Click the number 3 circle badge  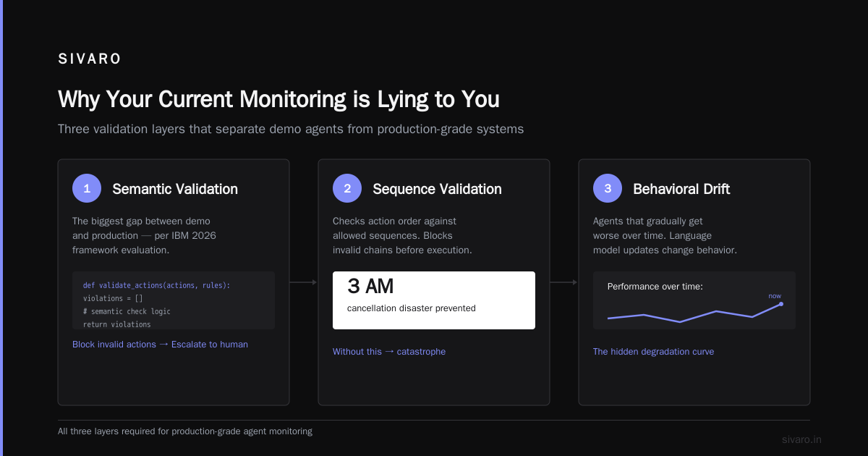[x=608, y=188]
